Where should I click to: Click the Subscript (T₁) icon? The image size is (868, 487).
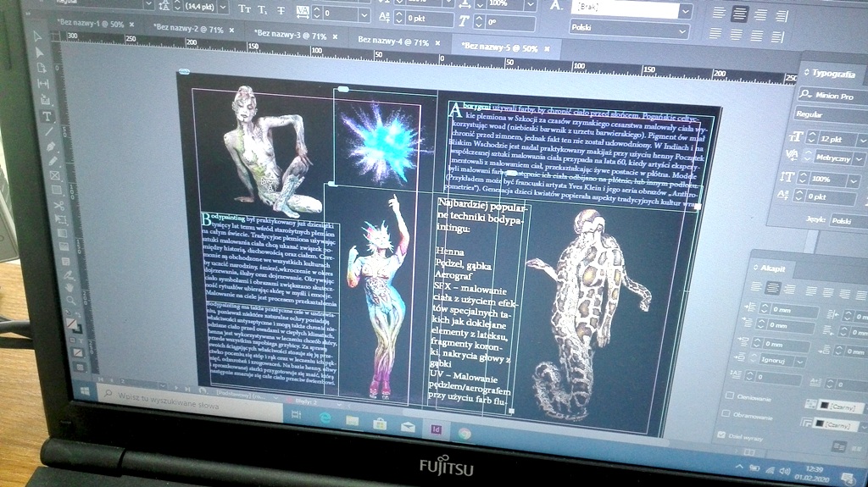point(263,9)
